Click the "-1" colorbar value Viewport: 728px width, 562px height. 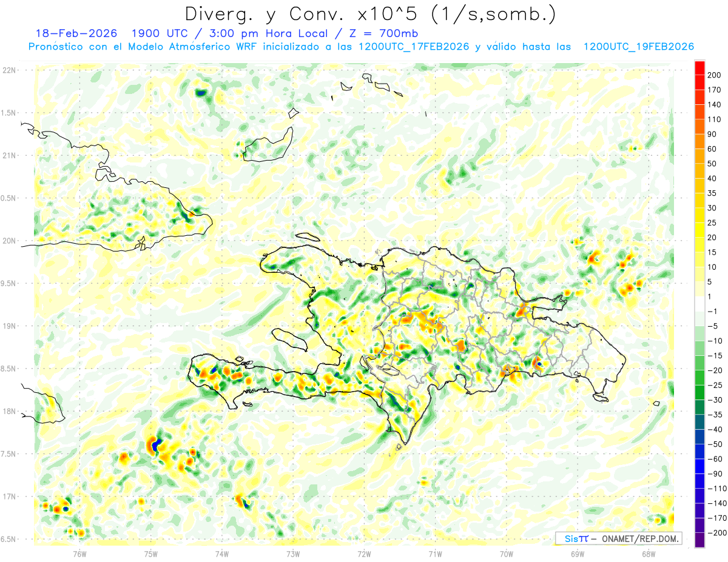tap(712, 311)
